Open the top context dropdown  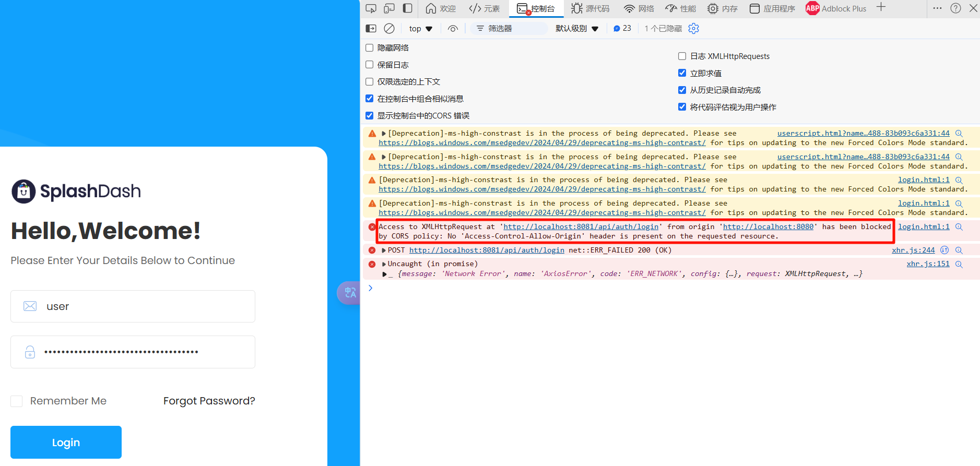[x=421, y=29]
